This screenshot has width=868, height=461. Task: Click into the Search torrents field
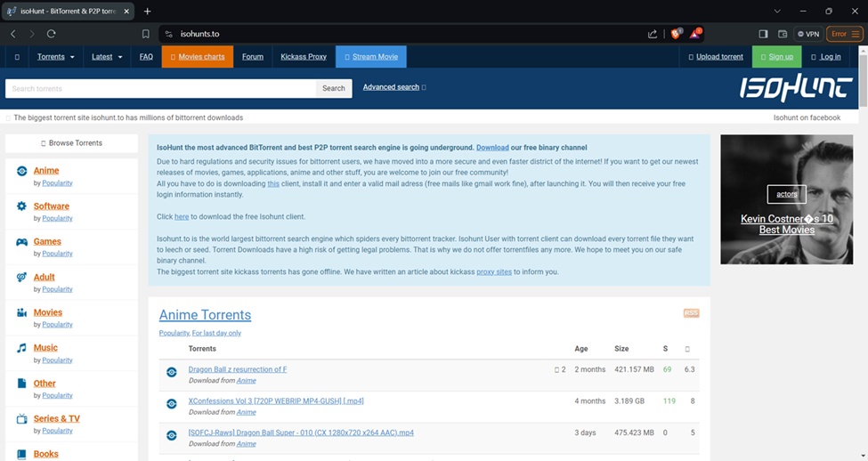[x=160, y=88]
